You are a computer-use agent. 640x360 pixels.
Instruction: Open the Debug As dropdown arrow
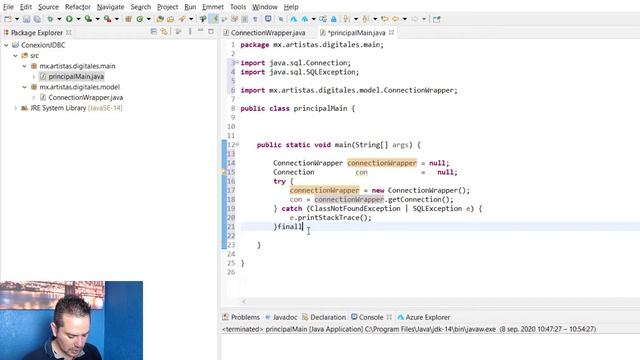(x=59, y=19)
